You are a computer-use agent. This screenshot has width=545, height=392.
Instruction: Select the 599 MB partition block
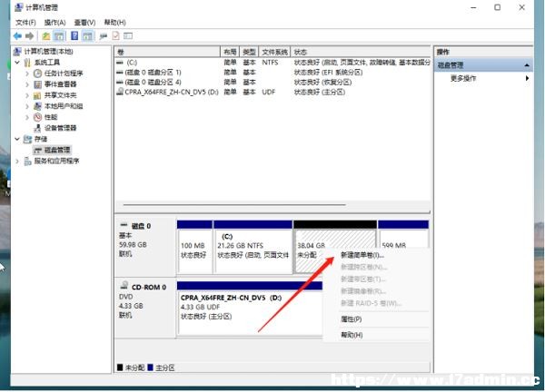click(x=403, y=236)
